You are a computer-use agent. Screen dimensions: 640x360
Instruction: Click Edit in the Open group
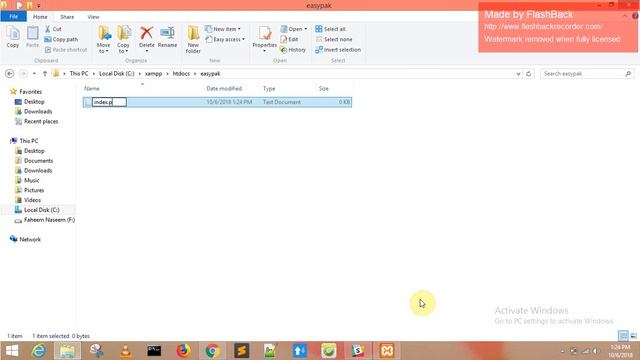289,40
